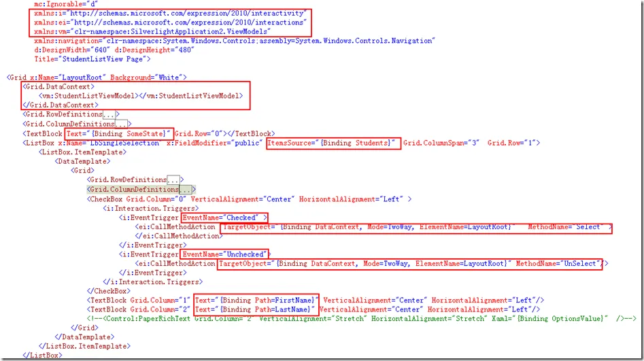Click CheckBox Grid.Column="0" tag
Image resolution: width=644 pixels, height=361 pixels.
click(137, 199)
